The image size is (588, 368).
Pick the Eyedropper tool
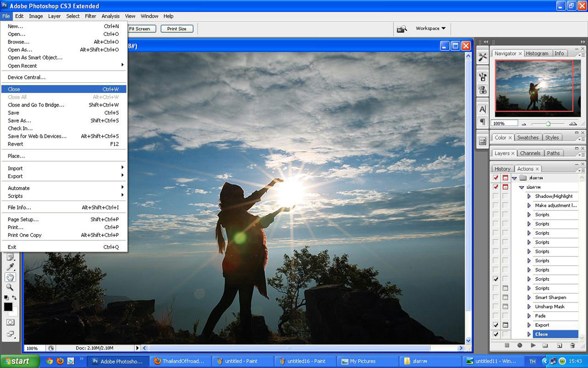click(10, 267)
